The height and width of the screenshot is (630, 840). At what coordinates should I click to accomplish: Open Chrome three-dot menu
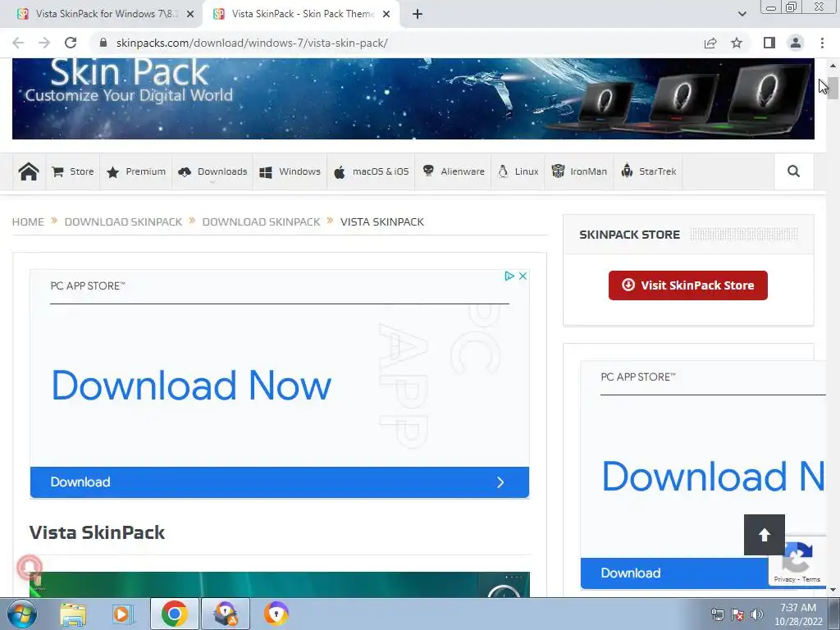(822, 43)
